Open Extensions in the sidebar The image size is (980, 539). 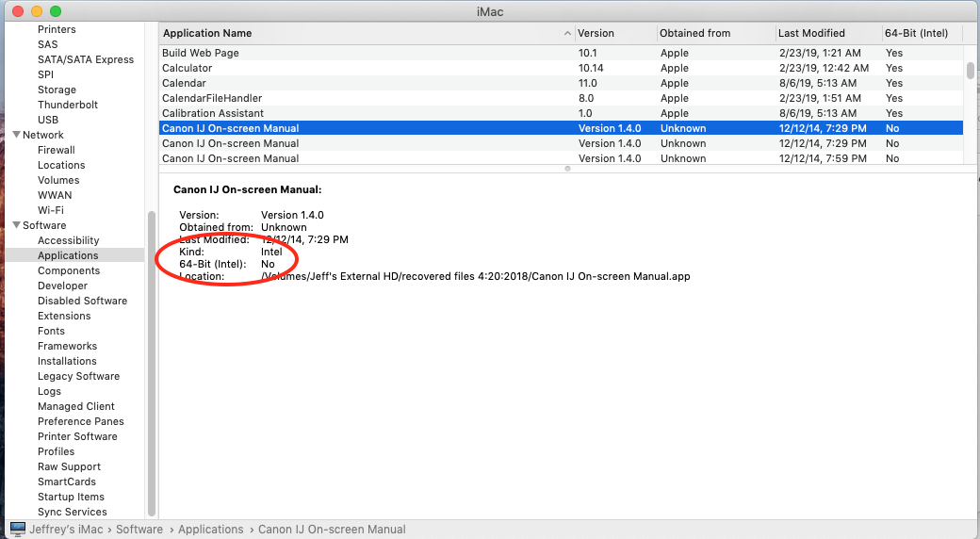click(x=64, y=316)
